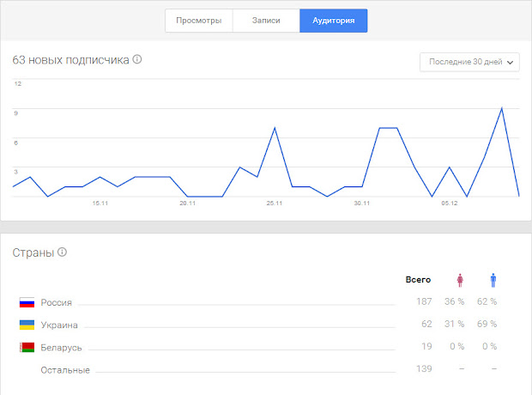This screenshot has width=532, height=395.
Task: Click the 20.11 date label on chart axis
Action: pyautogui.click(x=188, y=204)
